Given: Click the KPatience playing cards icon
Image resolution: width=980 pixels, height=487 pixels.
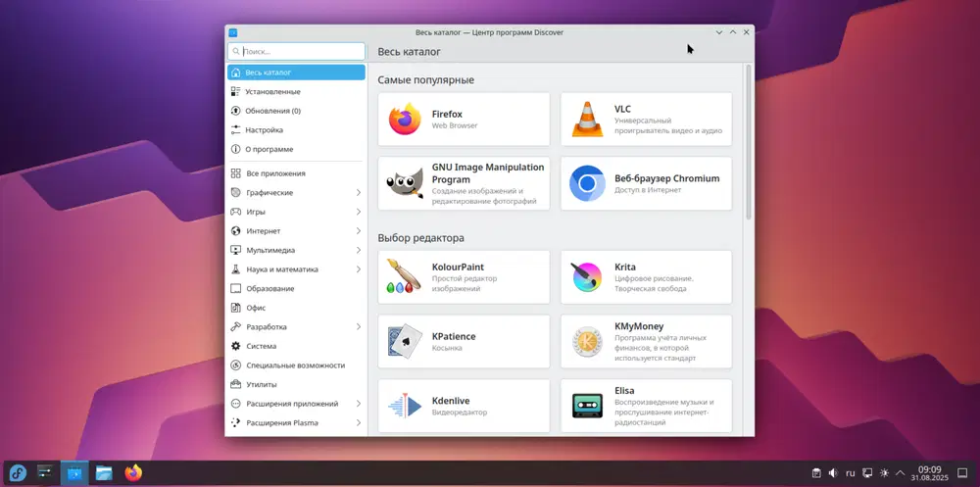Looking at the screenshot, I should [405, 341].
